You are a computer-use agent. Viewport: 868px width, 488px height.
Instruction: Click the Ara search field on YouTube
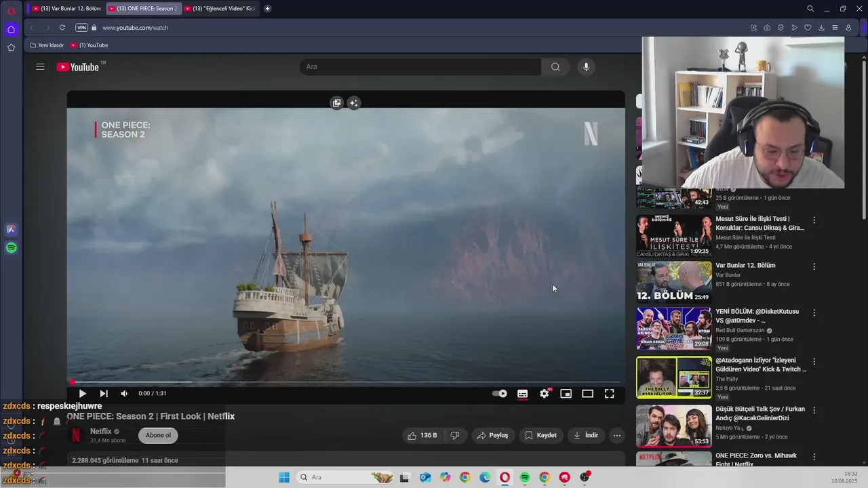click(420, 66)
